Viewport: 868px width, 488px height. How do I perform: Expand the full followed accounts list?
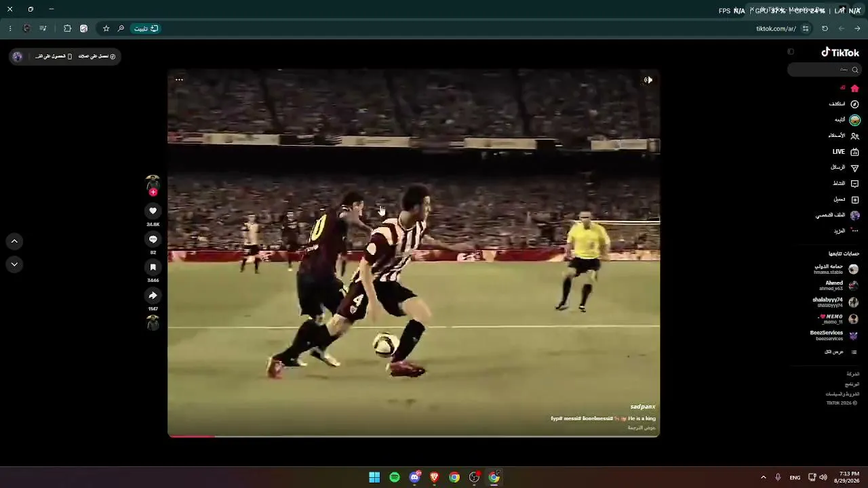click(841, 352)
